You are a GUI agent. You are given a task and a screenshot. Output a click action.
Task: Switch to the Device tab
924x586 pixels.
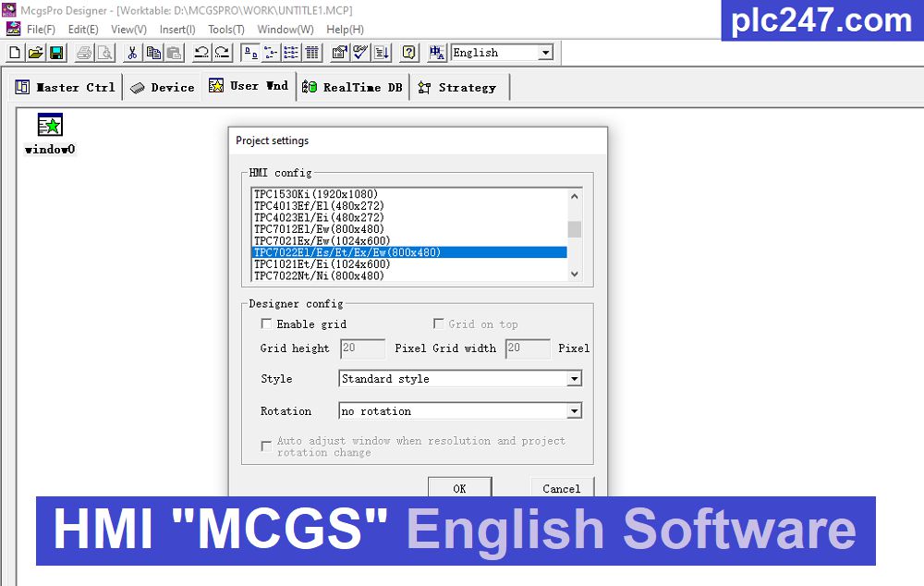tap(162, 87)
